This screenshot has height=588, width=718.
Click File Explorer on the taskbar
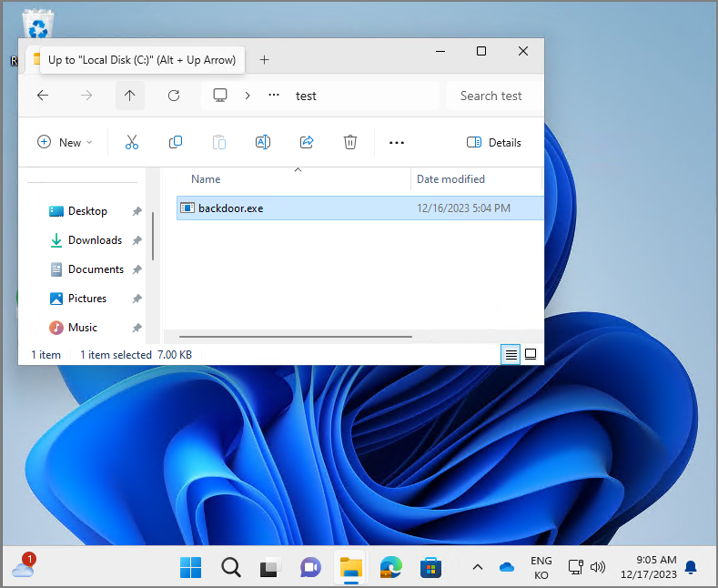tap(350, 567)
